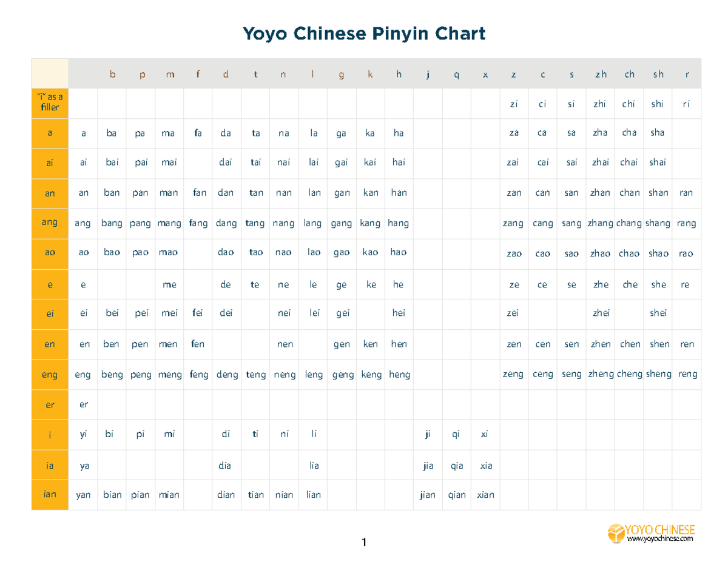The image size is (728, 562).
Task: Click the page number 1
Action: (364, 542)
